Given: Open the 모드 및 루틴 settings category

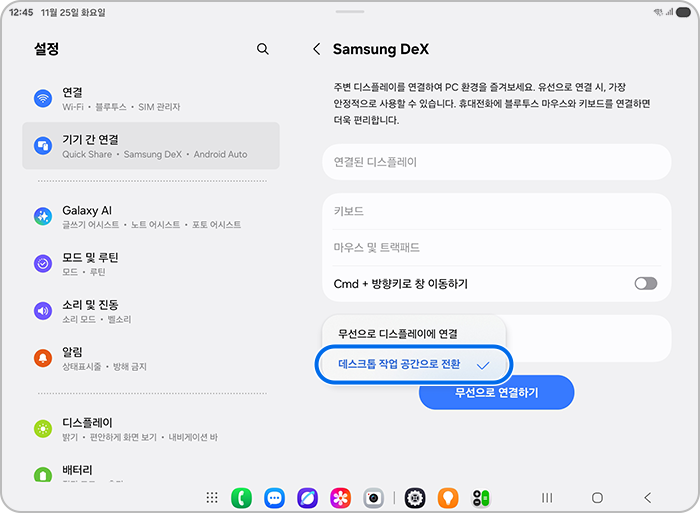Looking at the screenshot, I should click(x=151, y=263).
